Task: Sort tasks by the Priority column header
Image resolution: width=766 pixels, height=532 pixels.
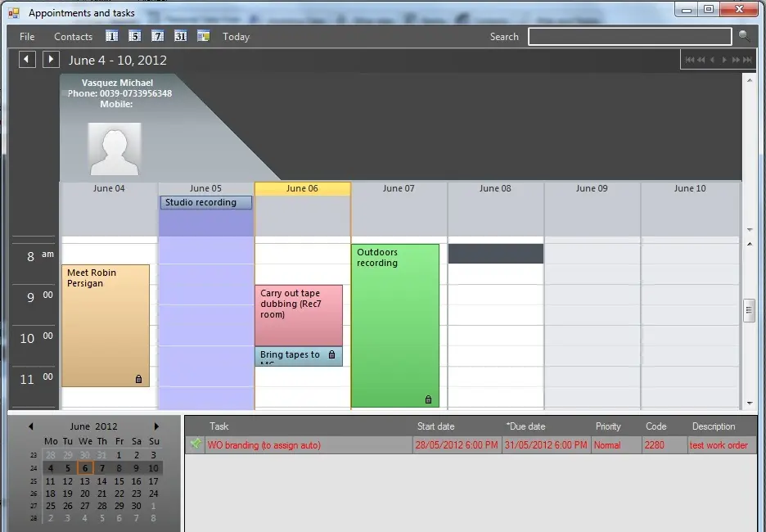Action: [608, 426]
